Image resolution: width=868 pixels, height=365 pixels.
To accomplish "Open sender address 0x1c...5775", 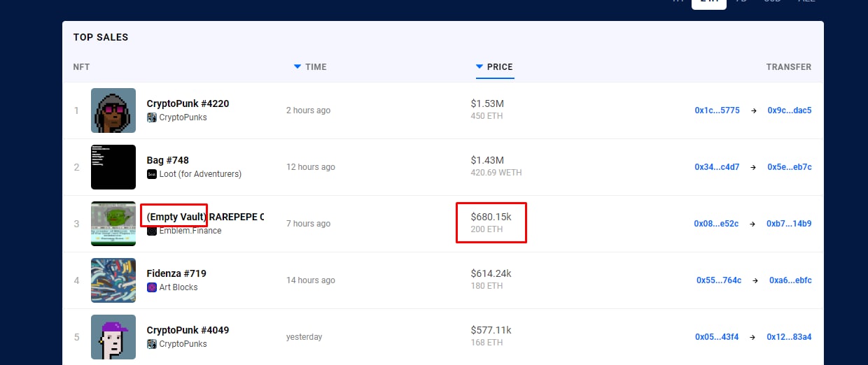I will click(x=717, y=110).
